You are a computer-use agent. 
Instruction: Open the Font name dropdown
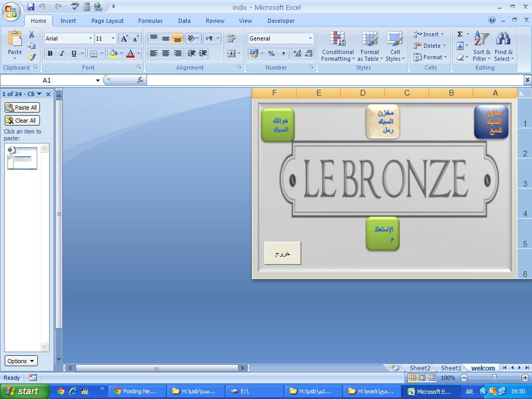[90, 38]
